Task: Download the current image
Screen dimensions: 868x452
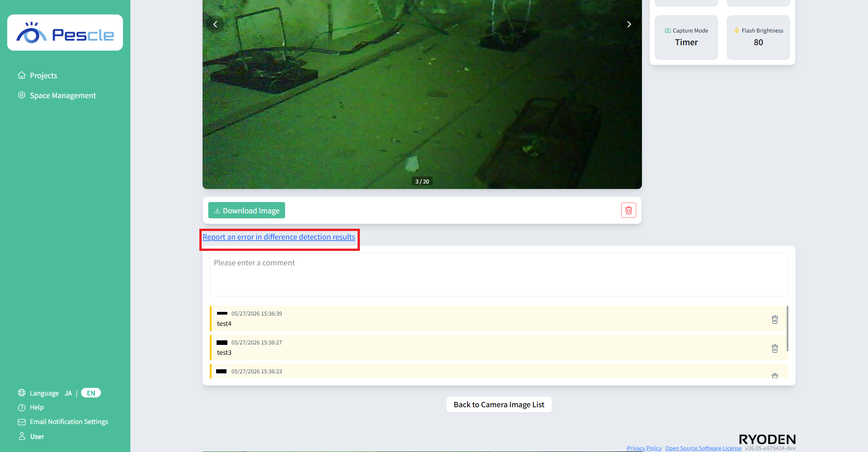Action: click(246, 210)
